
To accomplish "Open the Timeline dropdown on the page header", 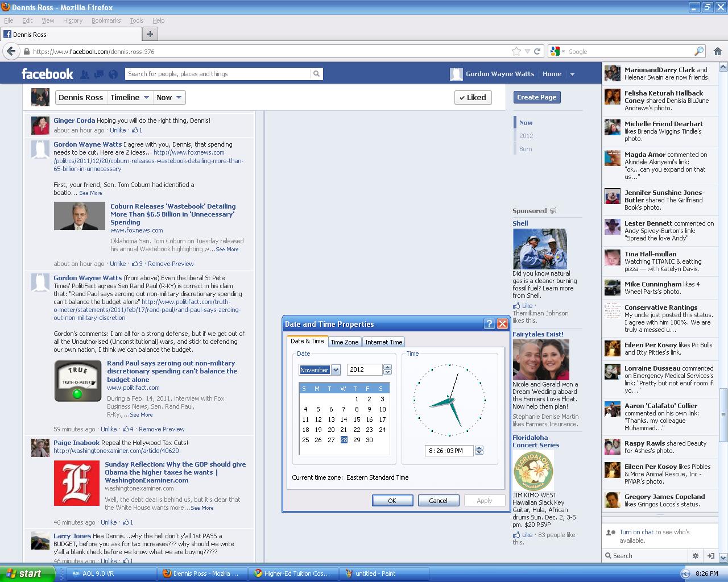I will click(130, 97).
